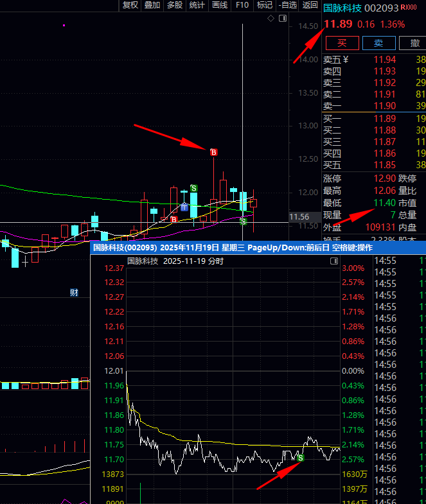
Task: Toggle panel icon in intraday chart header
Action: point(334,261)
